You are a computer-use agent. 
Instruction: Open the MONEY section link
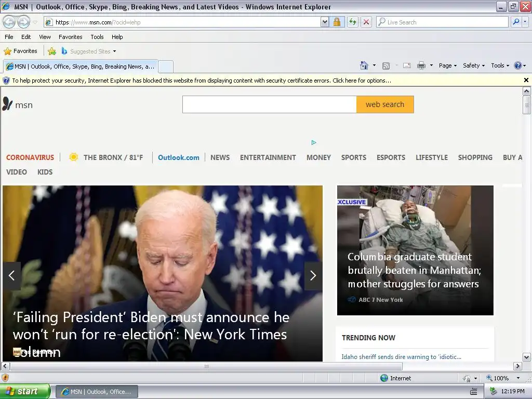coord(318,157)
